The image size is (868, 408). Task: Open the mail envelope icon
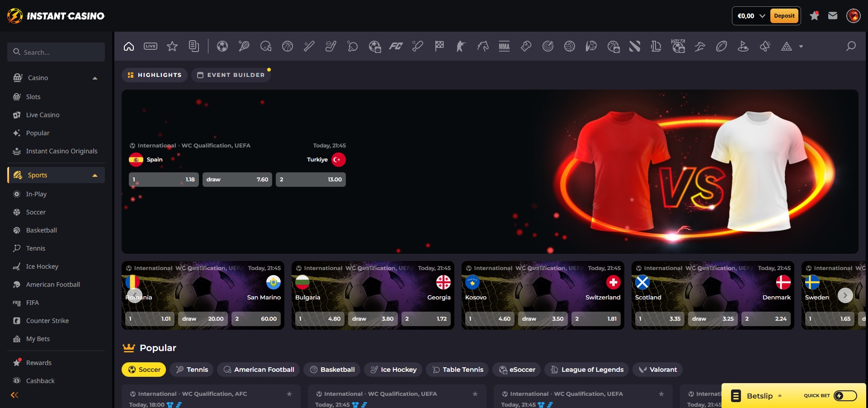point(833,16)
